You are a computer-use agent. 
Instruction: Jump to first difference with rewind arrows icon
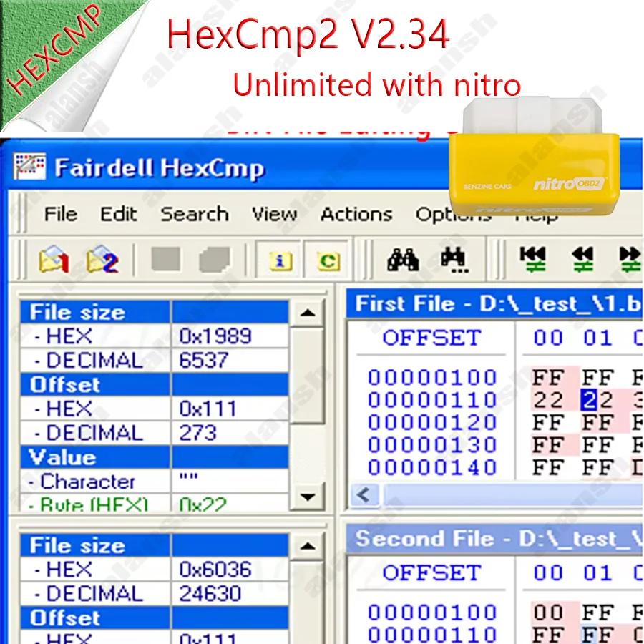coord(534,258)
